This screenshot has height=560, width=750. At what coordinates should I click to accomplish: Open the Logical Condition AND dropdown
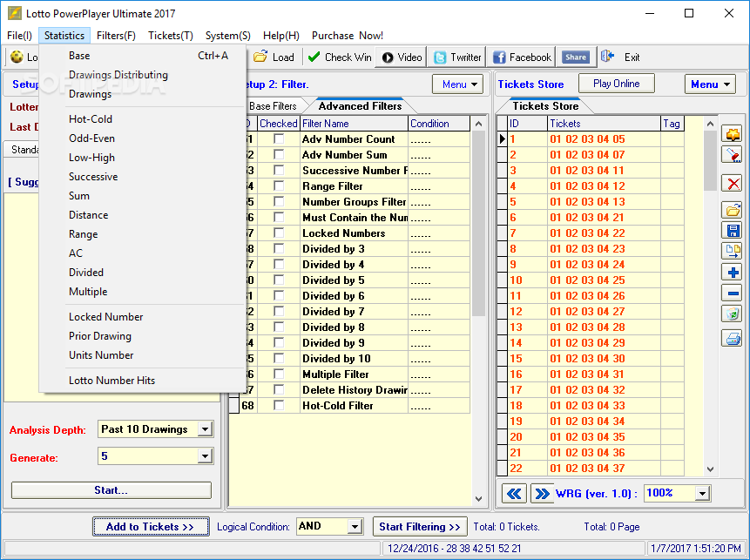click(x=355, y=527)
